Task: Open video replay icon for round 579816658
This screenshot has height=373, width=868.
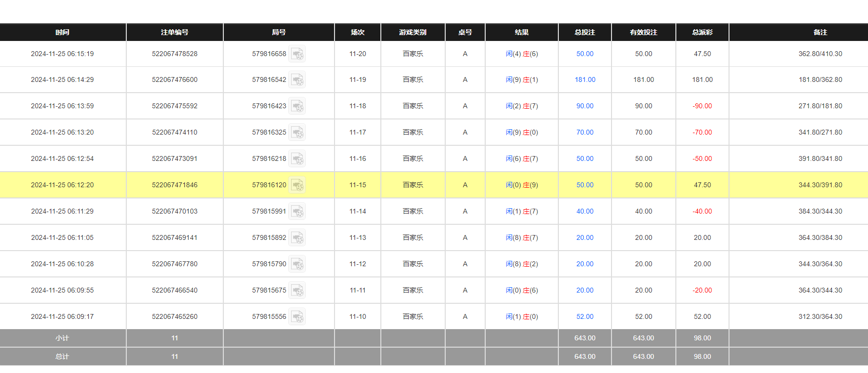Action: point(297,54)
